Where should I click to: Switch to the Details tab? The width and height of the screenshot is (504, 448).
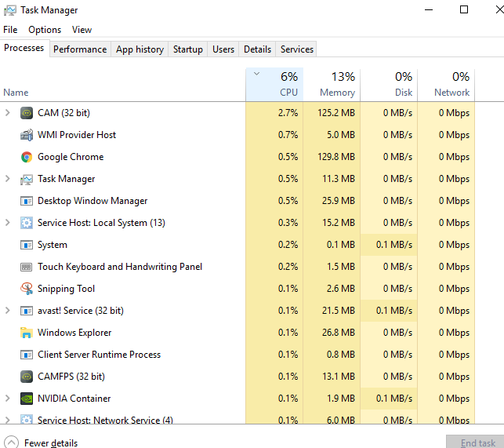[257, 49]
